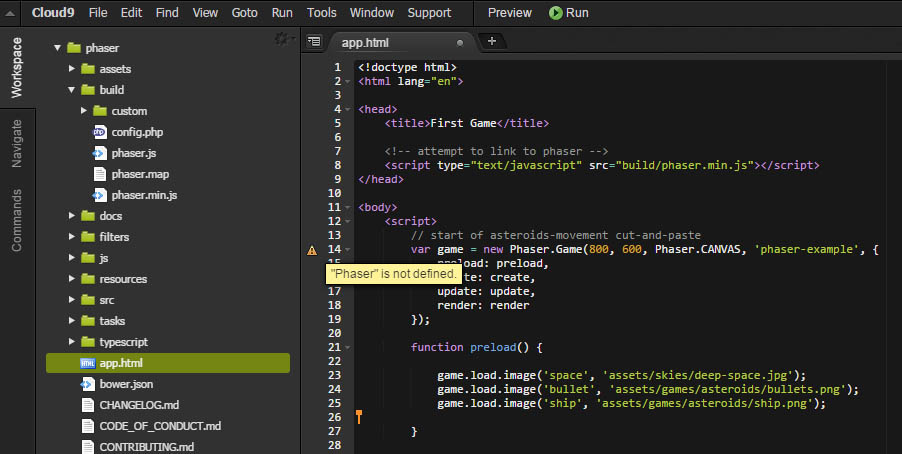Click the CODE_OF_CONDUCT.md file icon
Image resolution: width=902 pixels, height=454 pixels.
[87, 426]
